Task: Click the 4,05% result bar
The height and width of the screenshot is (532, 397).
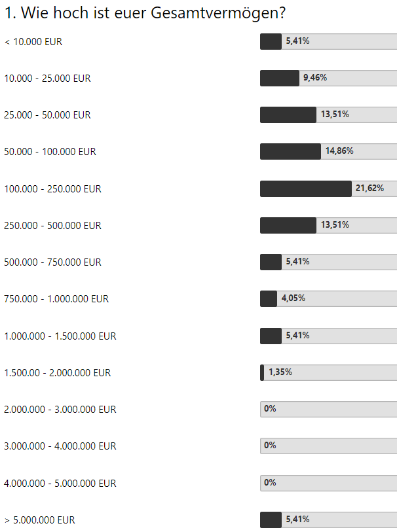Action: (x=328, y=298)
